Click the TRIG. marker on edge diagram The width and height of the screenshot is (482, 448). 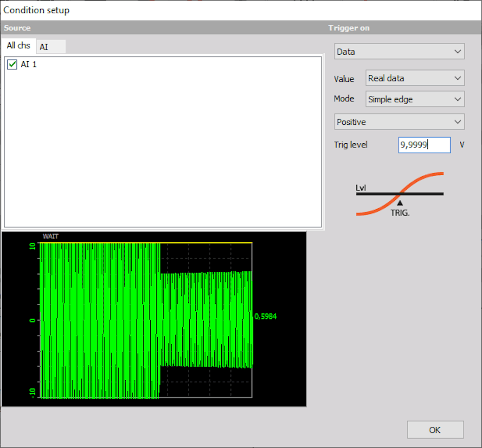point(400,212)
